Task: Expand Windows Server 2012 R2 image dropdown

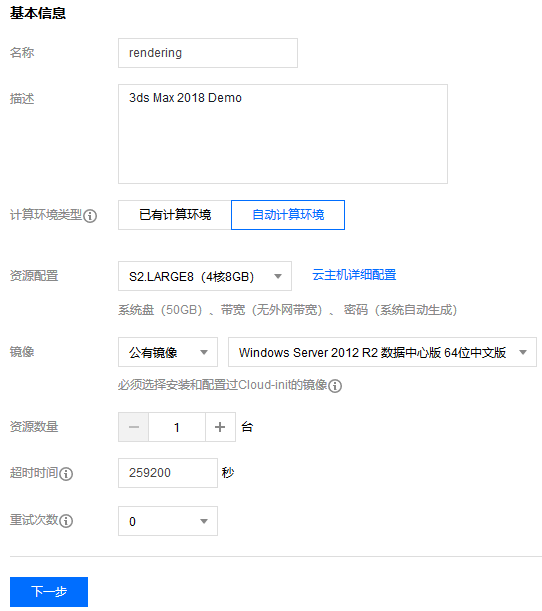Action: (x=382, y=352)
